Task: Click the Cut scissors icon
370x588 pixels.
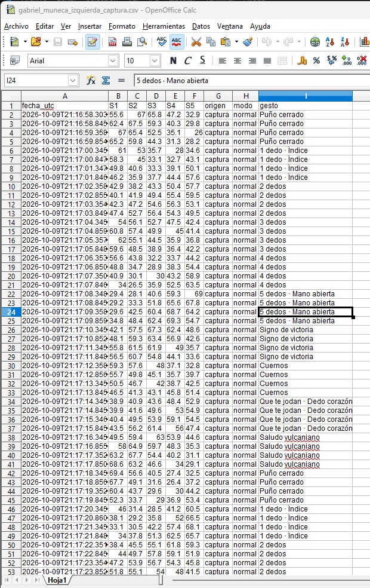Action: (x=196, y=42)
